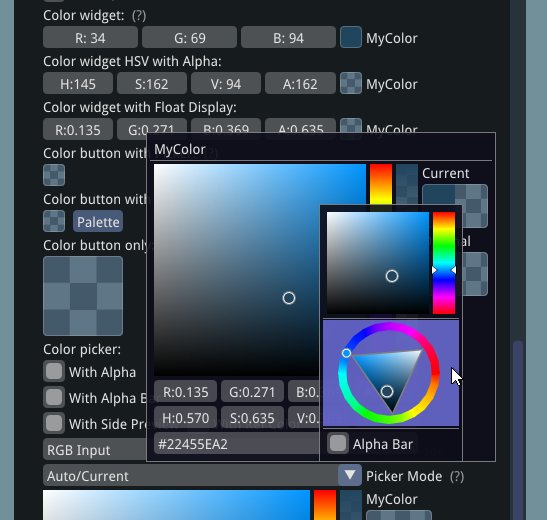Open MyColor swatch beside B: 94

351,37
